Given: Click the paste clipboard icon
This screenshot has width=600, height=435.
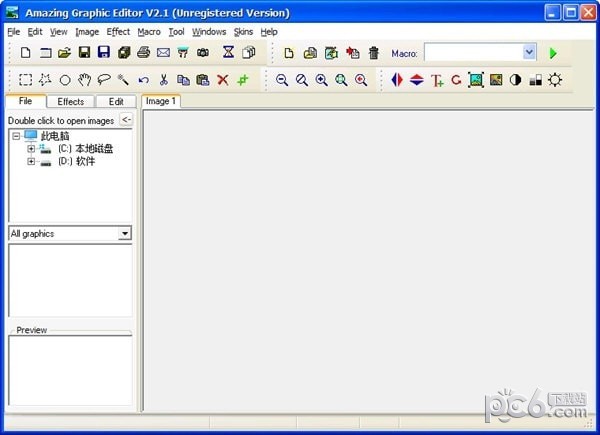Looking at the screenshot, I should (x=203, y=80).
